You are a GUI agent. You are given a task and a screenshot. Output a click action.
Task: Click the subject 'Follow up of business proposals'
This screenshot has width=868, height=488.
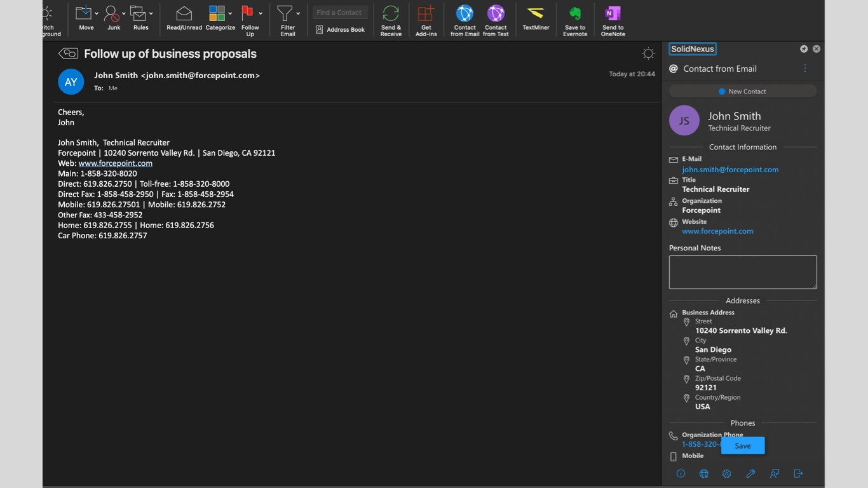pyautogui.click(x=170, y=54)
